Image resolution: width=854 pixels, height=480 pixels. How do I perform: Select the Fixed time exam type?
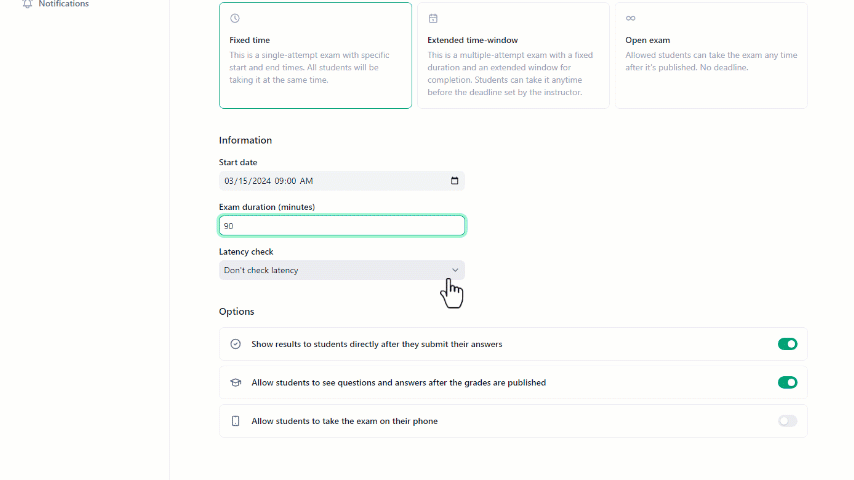point(315,56)
